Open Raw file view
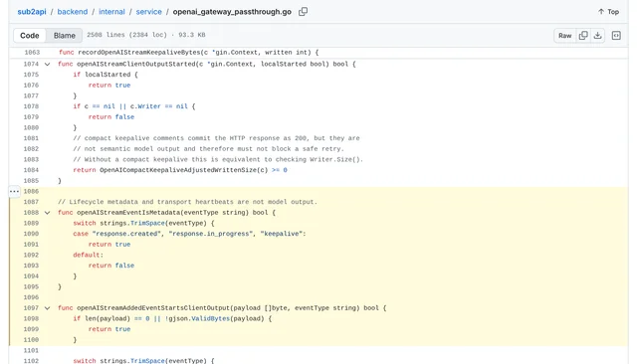 [564, 35]
